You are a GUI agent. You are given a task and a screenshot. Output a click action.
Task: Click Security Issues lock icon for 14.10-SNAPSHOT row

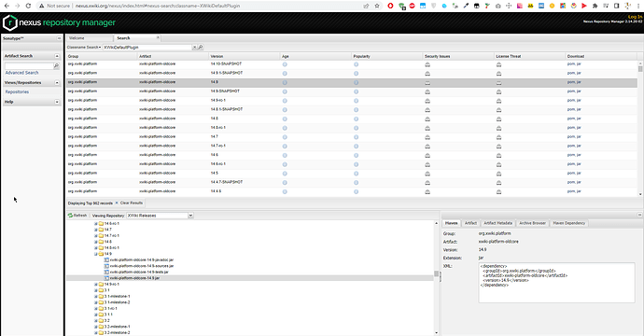pyautogui.click(x=427, y=64)
